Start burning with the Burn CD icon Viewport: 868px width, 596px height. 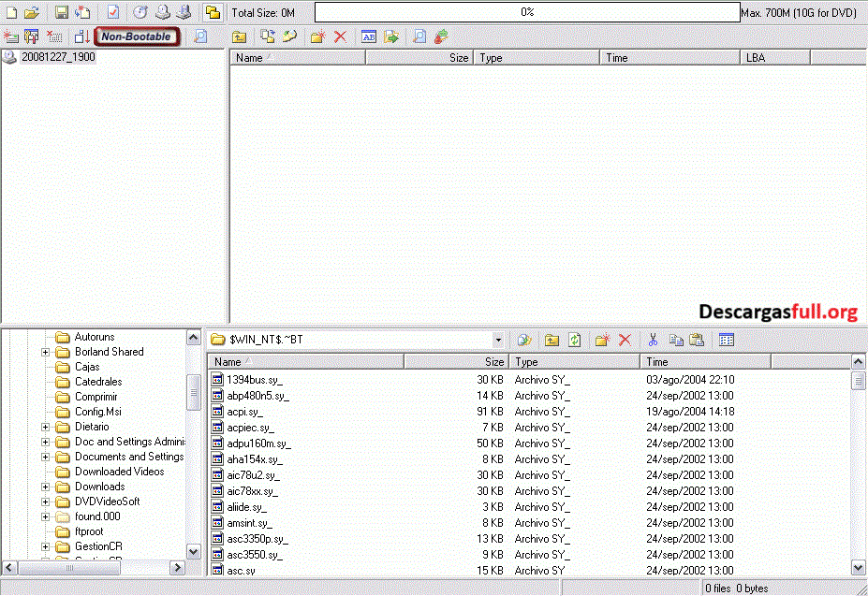(x=141, y=12)
